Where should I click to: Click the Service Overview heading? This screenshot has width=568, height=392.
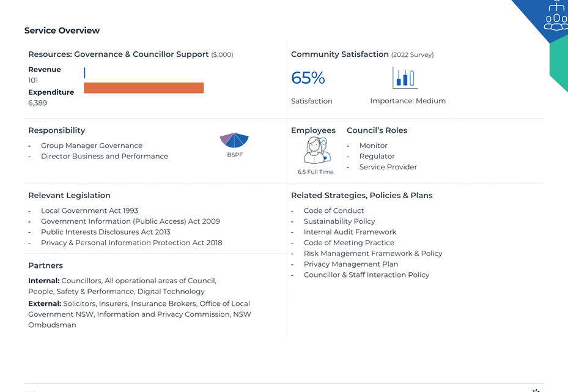tap(62, 31)
